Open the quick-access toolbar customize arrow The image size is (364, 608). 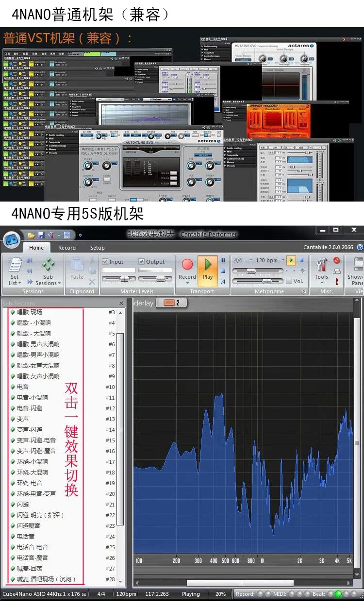tap(81, 235)
